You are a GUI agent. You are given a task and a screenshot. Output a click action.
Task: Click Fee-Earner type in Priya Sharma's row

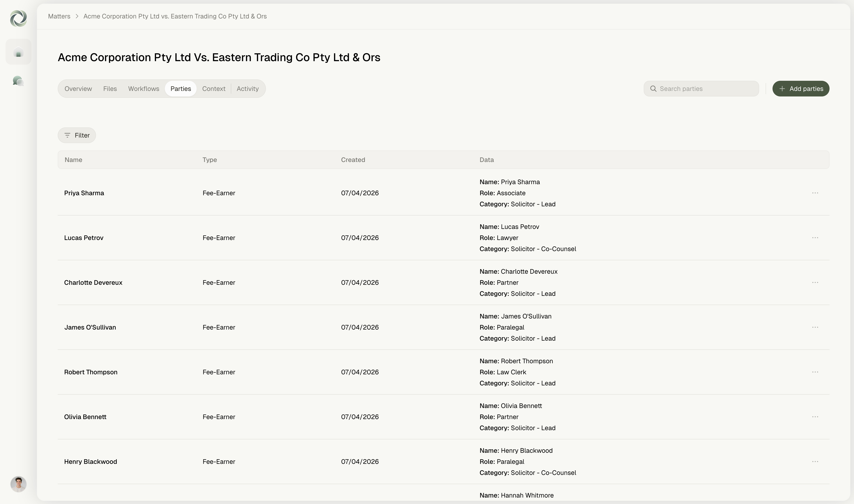tap(219, 193)
